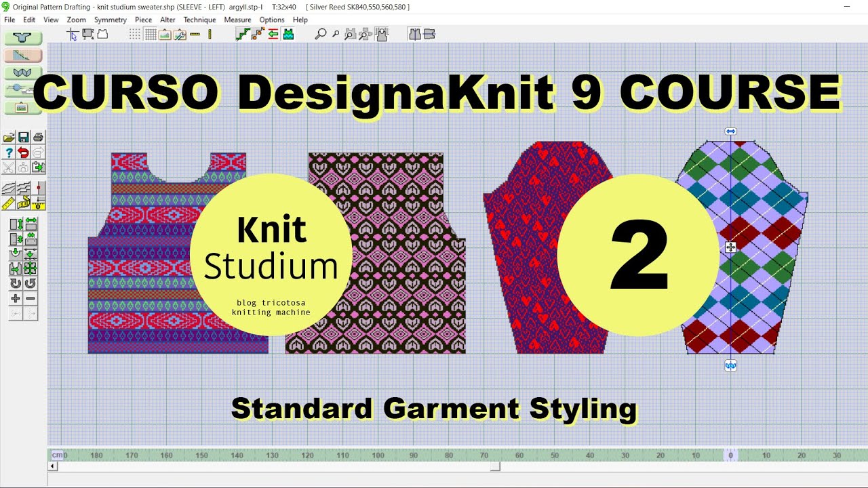Open the Help menu

300,20
